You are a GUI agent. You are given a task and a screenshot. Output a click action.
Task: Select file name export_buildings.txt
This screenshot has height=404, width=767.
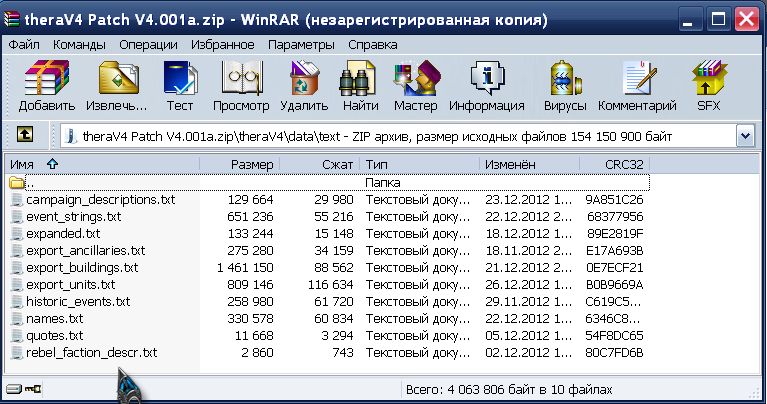(82, 268)
